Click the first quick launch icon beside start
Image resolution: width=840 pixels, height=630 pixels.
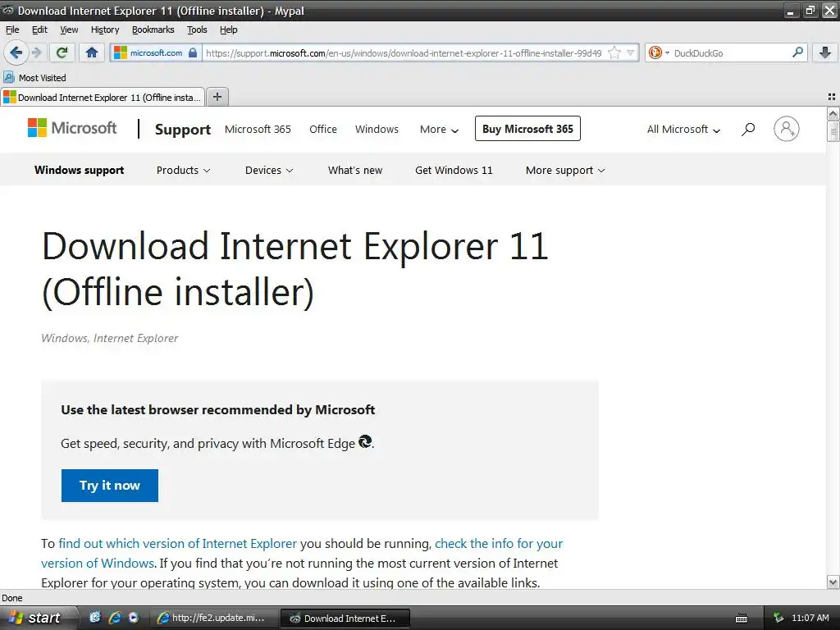pos(95,618)
